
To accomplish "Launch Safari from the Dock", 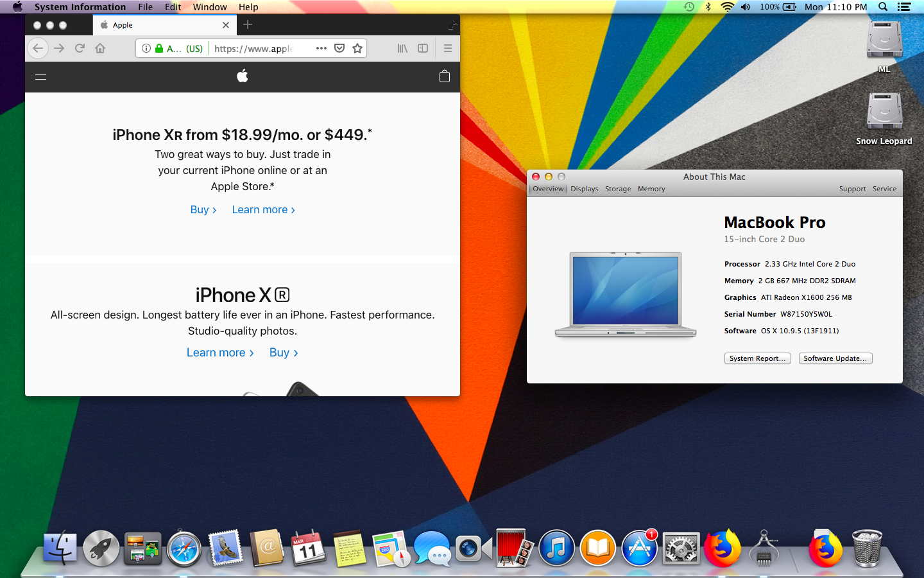I will pyautogui.click(x=184, y=549).
